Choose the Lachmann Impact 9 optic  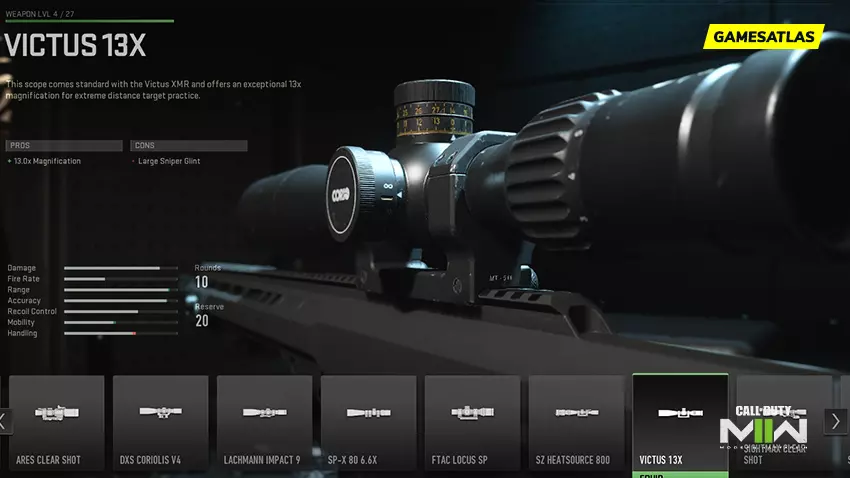coord(265,423)
